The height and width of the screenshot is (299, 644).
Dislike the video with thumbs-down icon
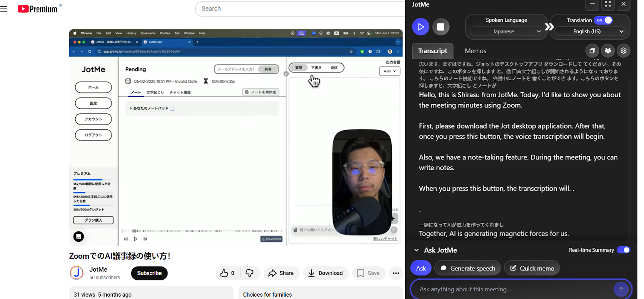point(250,273)
